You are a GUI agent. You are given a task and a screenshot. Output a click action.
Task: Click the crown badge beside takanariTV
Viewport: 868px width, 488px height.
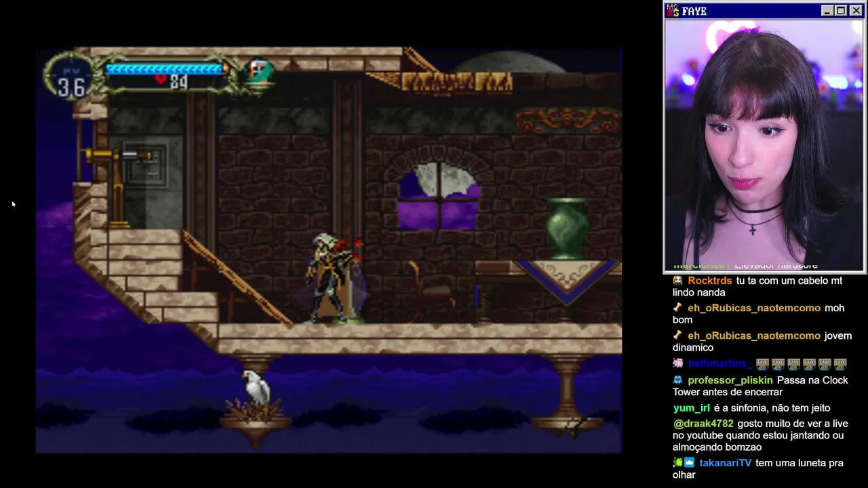pos(689,463)
